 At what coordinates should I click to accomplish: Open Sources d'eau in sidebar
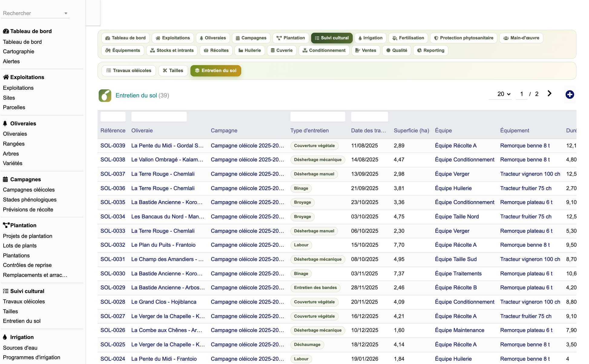coord(20,348)
